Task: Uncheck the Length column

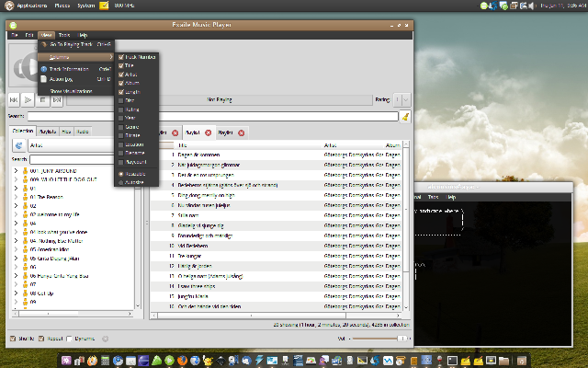Action: (x=120, y=92)
